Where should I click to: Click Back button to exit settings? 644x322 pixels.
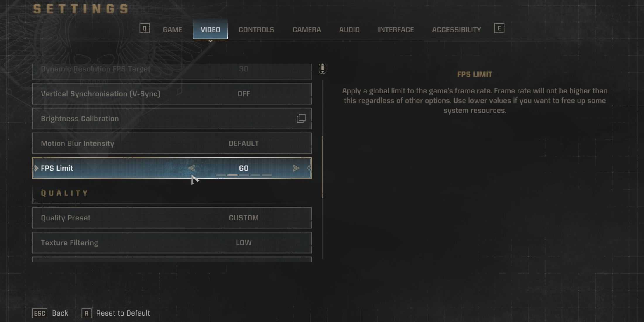[x=59, y=313]
